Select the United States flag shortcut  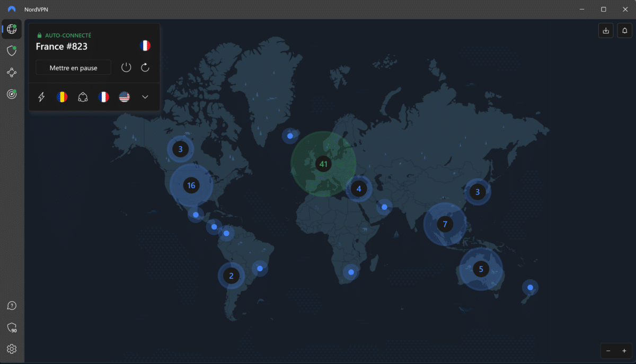[x=124, y=97]
